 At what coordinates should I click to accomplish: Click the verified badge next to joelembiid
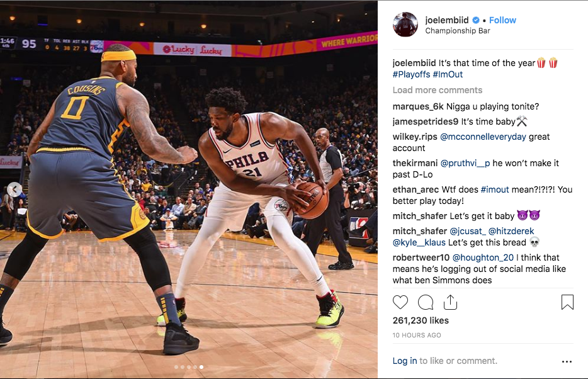tap(476, 20)
